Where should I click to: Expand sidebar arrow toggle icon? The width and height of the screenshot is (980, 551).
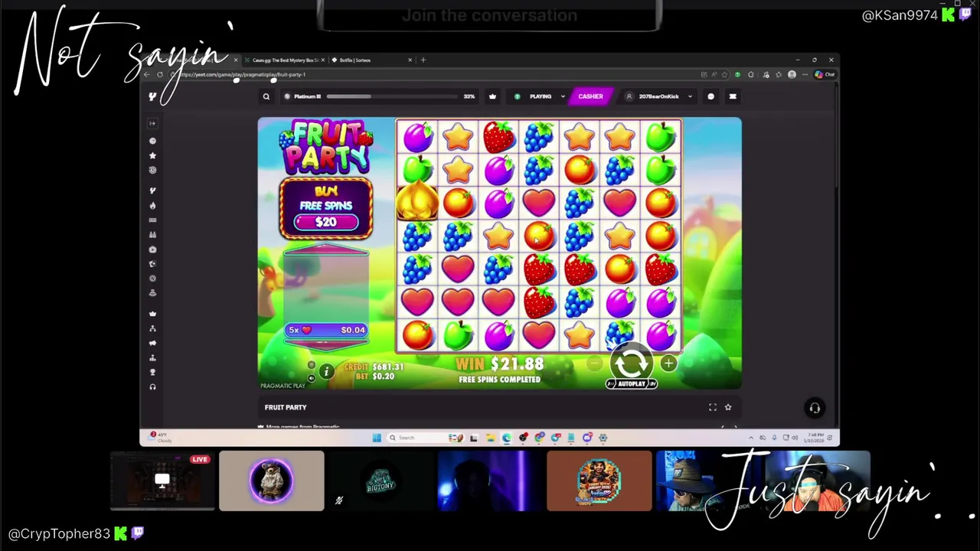coord(152,123)
